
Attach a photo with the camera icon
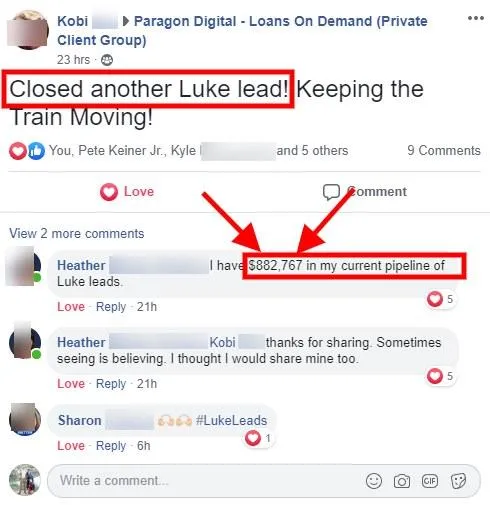tap(402, 481)
